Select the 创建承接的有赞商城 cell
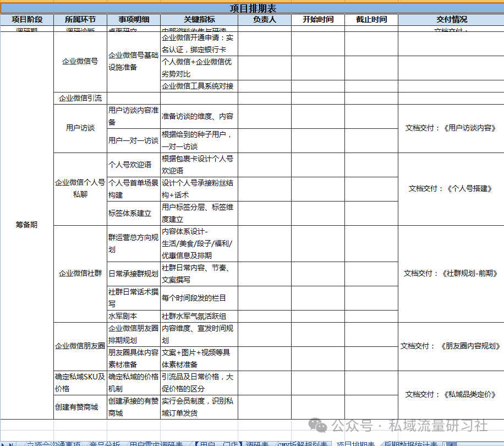 134,407
